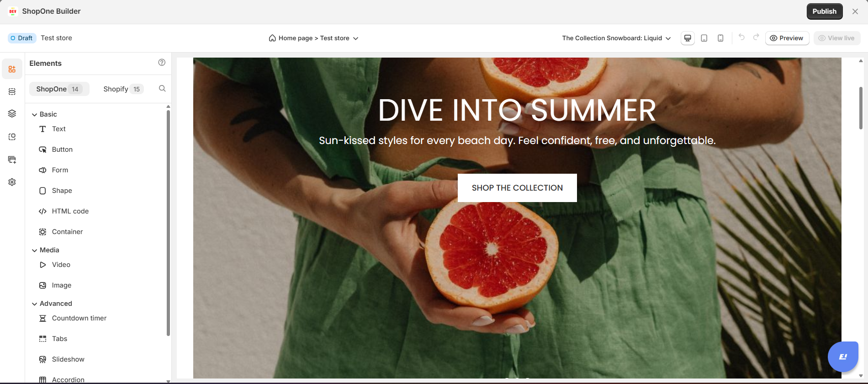The image size is (868, 384).
Task: Click the Publish button
Action: pos(824,11)
